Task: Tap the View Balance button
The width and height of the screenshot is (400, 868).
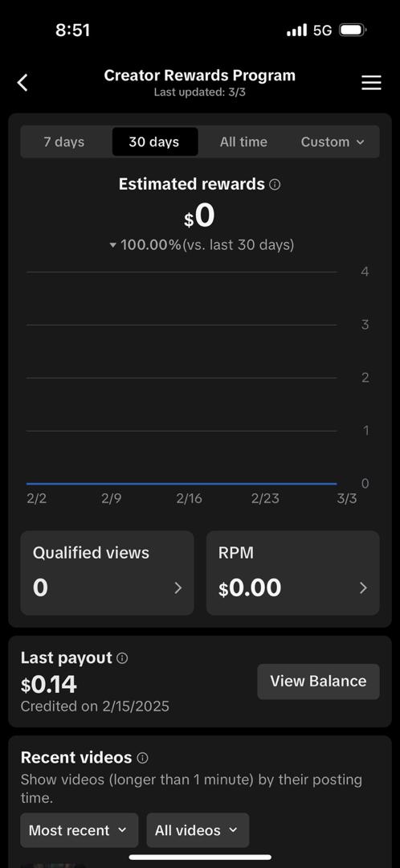Action: pyautogui.click(x=318, y=682)
